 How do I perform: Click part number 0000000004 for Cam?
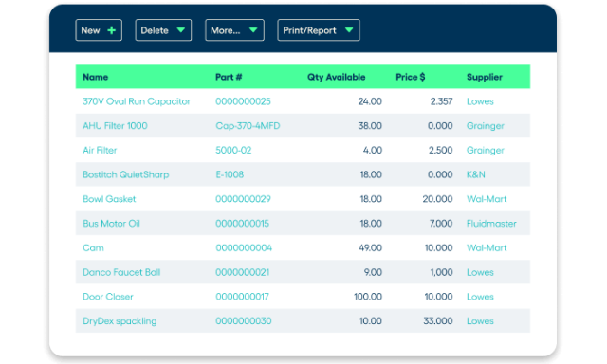click(244, 247)
